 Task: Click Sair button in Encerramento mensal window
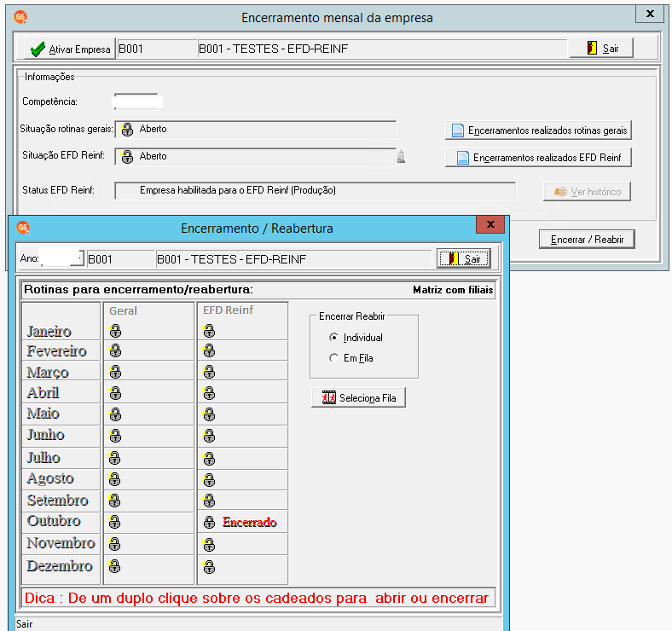(601, 48)
